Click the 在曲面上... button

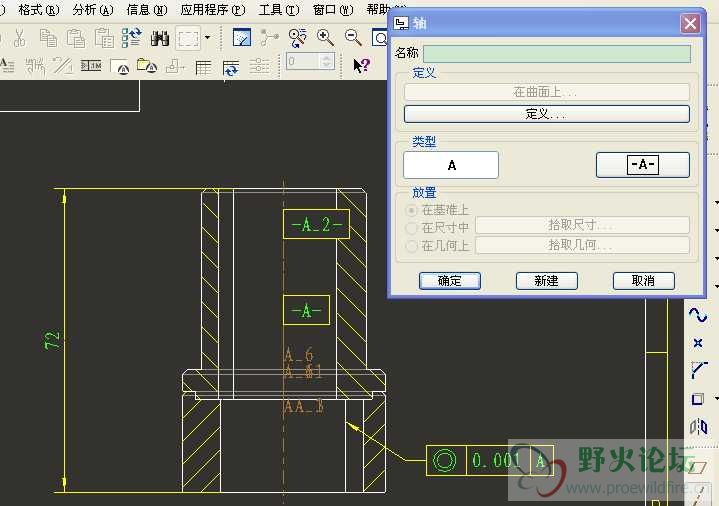click(x=547, y=92)
